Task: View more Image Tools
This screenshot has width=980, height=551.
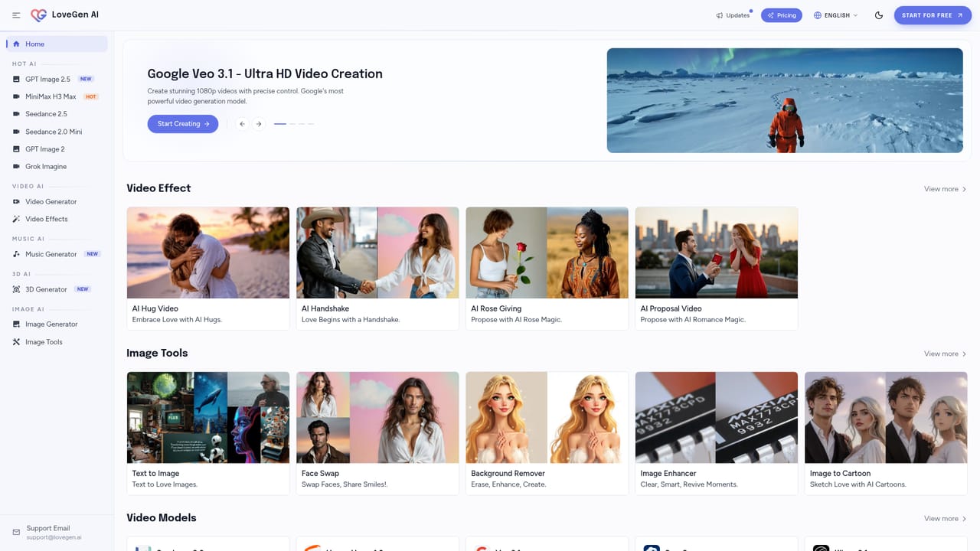Action: click(x=945, y=354)
